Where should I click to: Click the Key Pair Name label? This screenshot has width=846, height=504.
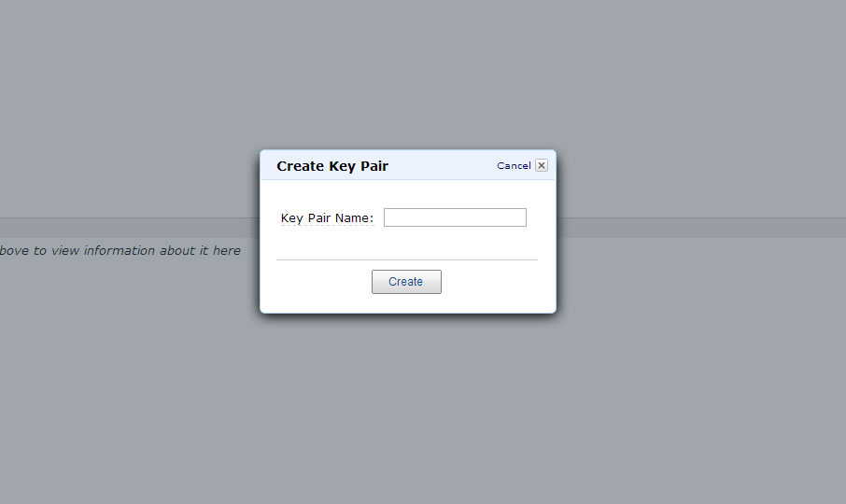point(327,218)
